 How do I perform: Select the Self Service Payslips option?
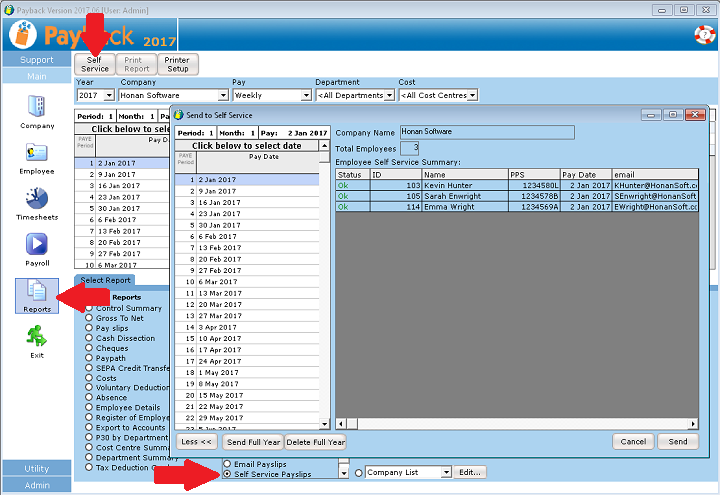(227, 474)
